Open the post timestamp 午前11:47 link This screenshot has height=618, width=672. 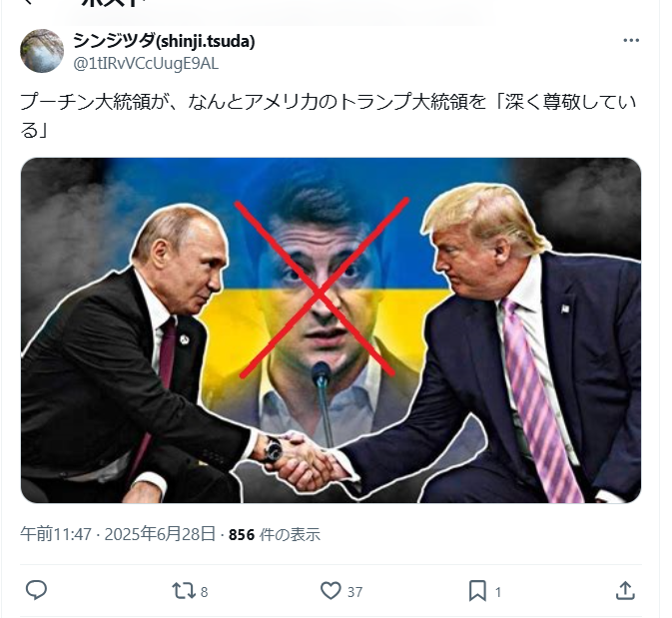coord(56,534)
